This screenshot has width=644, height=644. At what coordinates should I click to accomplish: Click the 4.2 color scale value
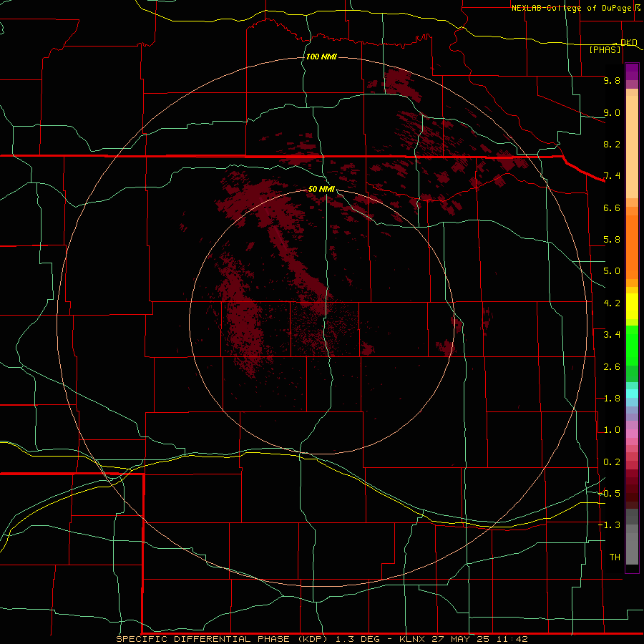point(612,303)
